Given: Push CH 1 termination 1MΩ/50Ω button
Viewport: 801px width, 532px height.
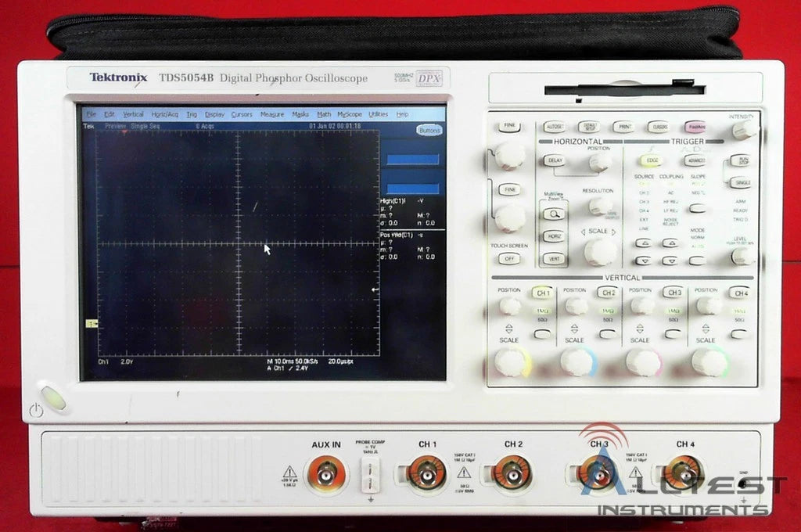Looking at the screenshot, I should point(542,334).
